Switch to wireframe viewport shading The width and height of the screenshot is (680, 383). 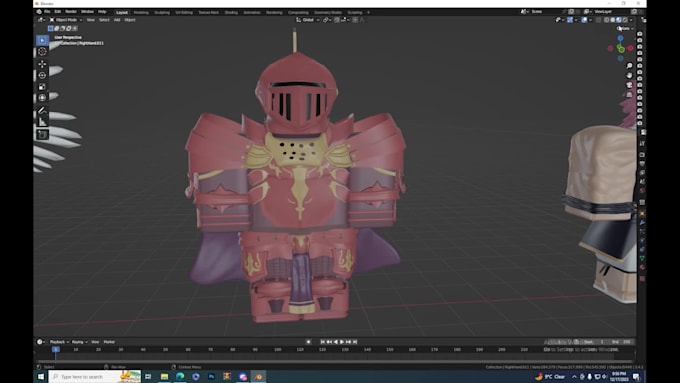click(x=606, y=20)
